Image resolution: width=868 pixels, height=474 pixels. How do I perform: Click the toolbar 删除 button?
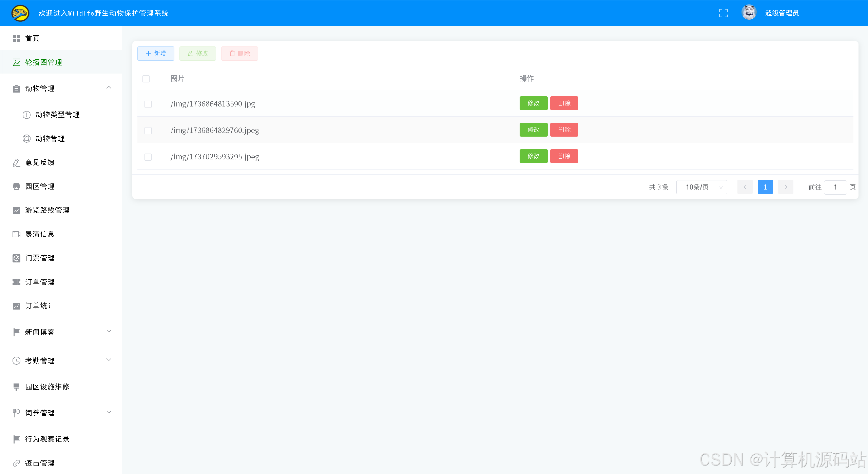[239, 54]
